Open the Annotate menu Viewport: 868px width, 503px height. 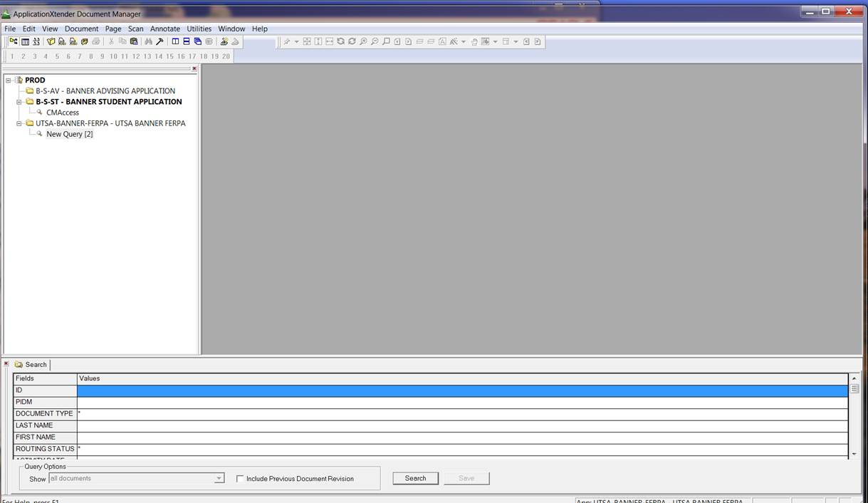pos(164,29)
